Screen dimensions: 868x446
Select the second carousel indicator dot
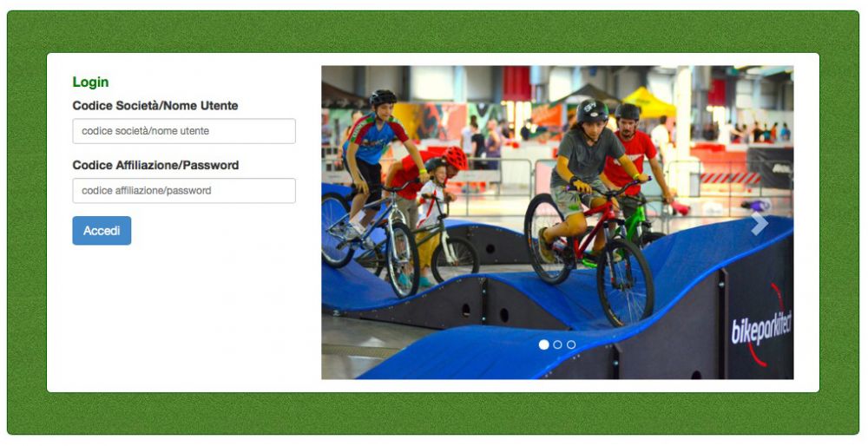coord(557,344)
